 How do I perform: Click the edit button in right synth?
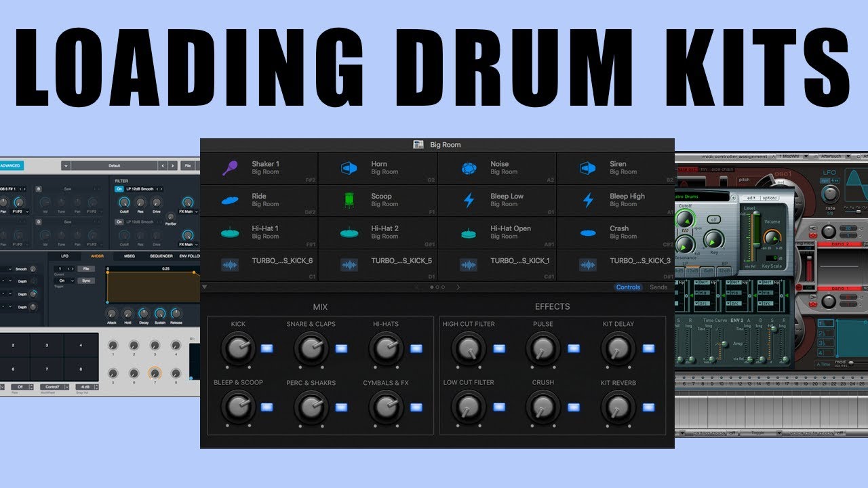[x=751, y=198]
